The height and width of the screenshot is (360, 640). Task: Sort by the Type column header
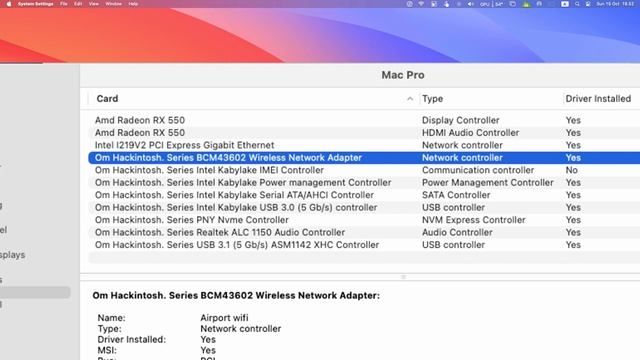pyautogui.click(x=432, y=99)
